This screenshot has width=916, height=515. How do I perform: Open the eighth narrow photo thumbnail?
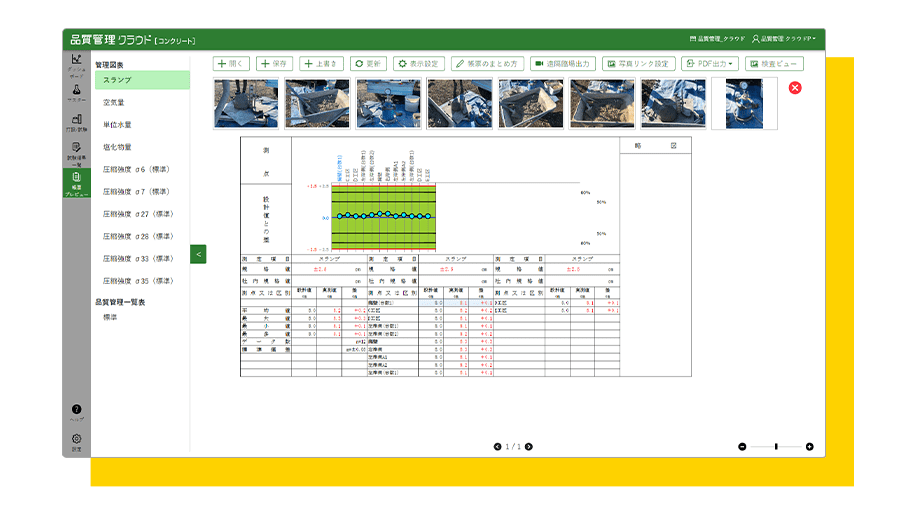pos(744,103)
